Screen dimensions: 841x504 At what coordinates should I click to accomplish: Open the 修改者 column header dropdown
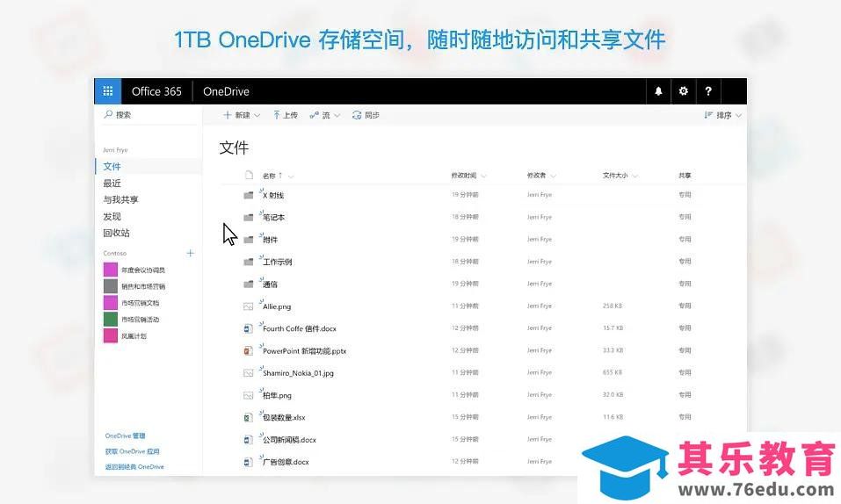pyautogui.click(x=541, y=176)
